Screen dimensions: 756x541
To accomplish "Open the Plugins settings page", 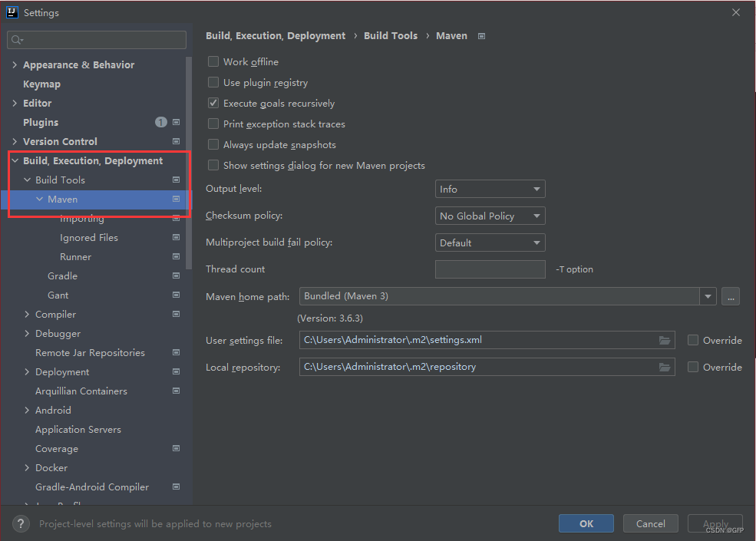I will click(x=41, y=123).
